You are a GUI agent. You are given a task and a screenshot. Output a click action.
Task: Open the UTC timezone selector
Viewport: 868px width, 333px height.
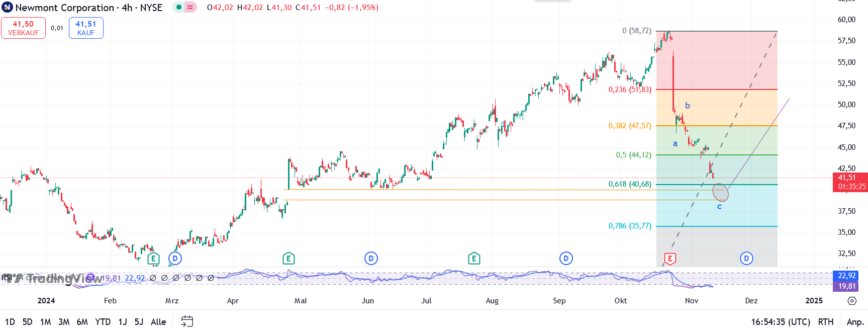pyautogui.click(x=781, y=322)
